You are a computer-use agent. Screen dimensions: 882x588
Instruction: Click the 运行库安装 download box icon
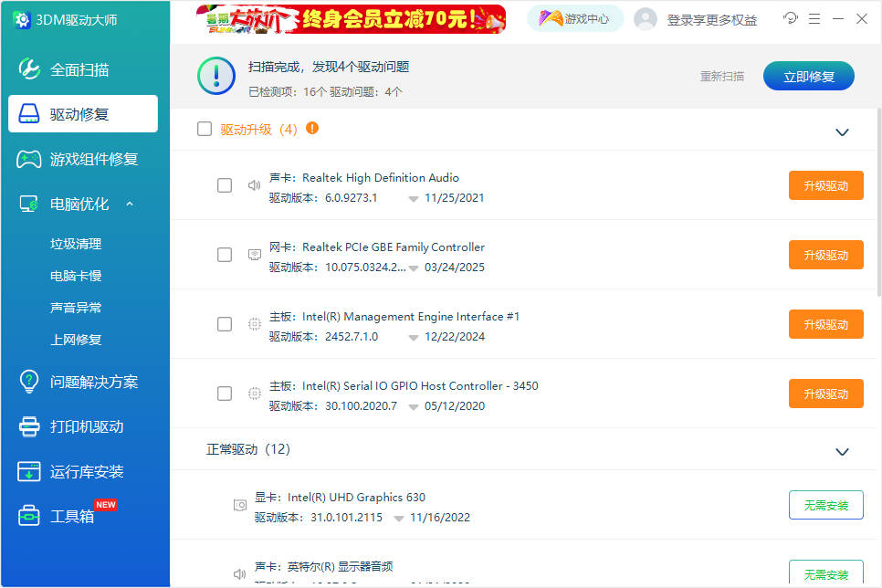28,471
